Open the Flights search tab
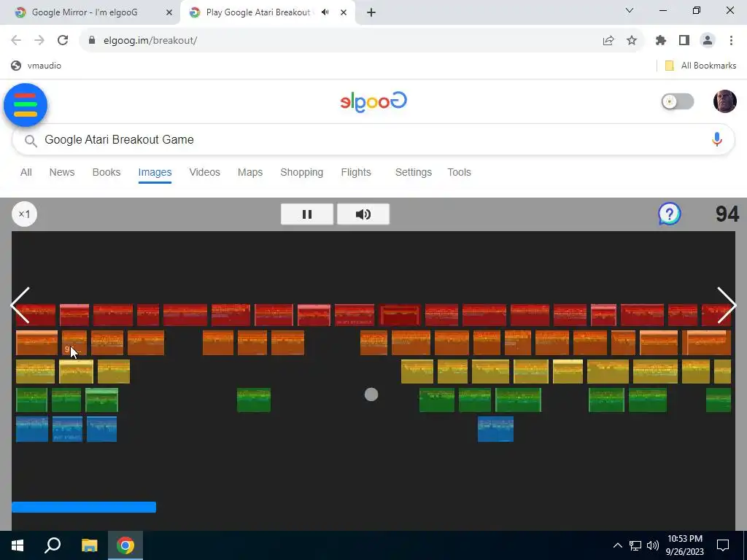Image resolution: width=747 pixels, height=560 pixels. tap(356, 172)
